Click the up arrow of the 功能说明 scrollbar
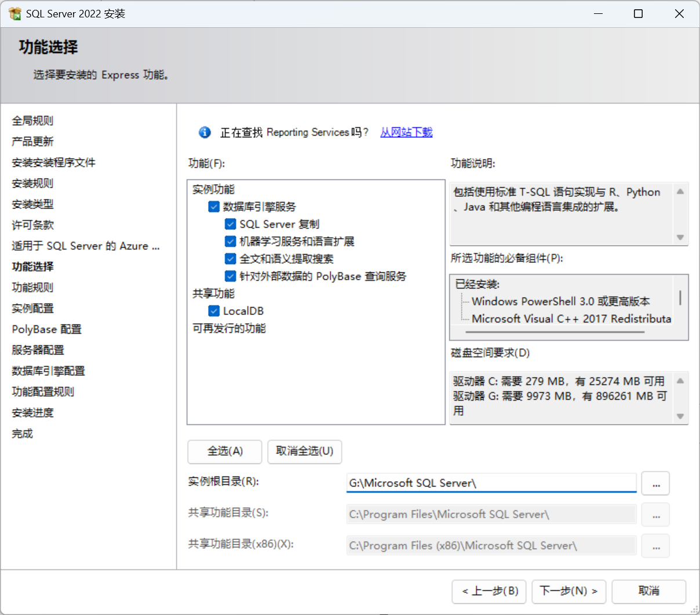This screenshot has width=700, height=615. (680, 191)
